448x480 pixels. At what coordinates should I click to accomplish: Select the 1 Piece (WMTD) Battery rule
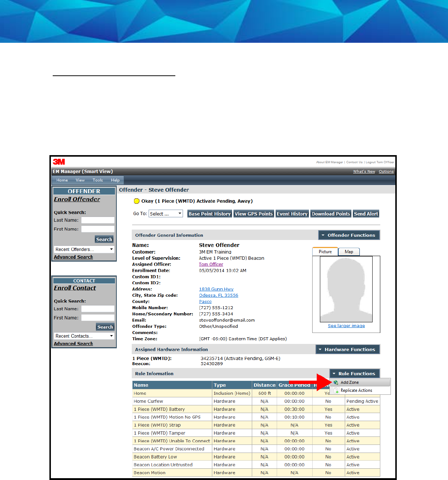(159, 409)
